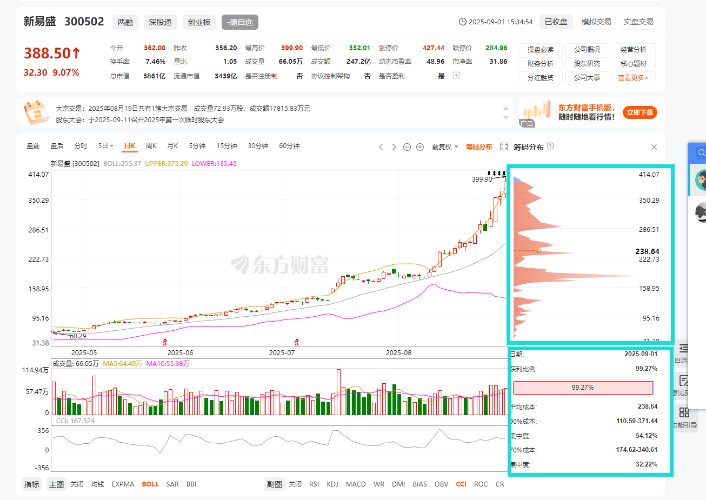Image resolution: width=706 pixels, height=500 pixels.
Task: Click the clock icon beside the timestamp
Action: (462, 22)
